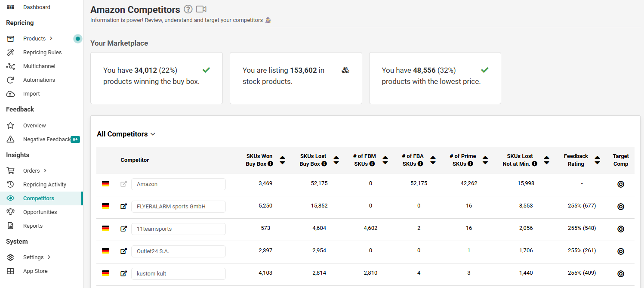Toggle target competitor for 11teamsports
The width and height of the screenshot is (644, 288).
pyautogui.click(x=621, y=229)
